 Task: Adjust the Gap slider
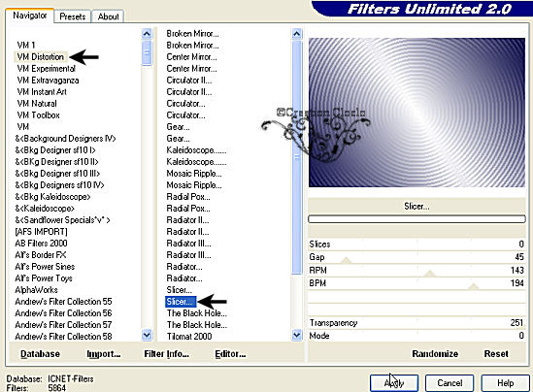(416, 257)
